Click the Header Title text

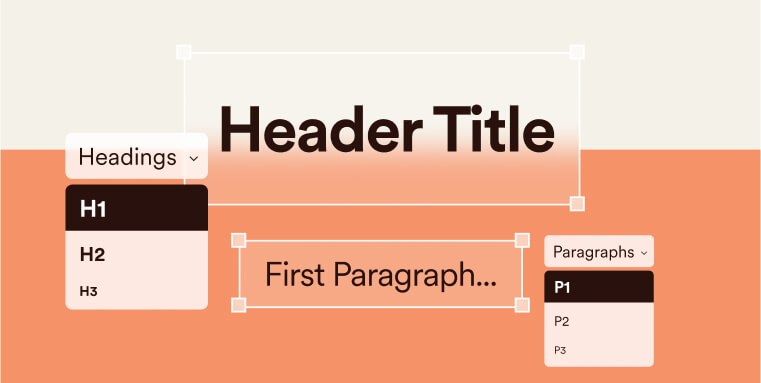[387, 130]
